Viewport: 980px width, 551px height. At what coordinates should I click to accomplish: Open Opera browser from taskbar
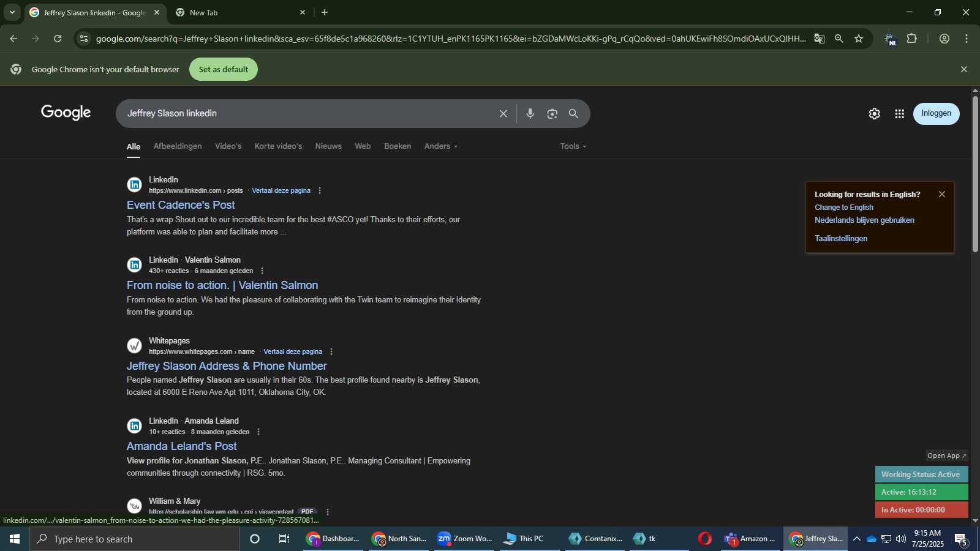pyautogui.click(x=705, y=539)
